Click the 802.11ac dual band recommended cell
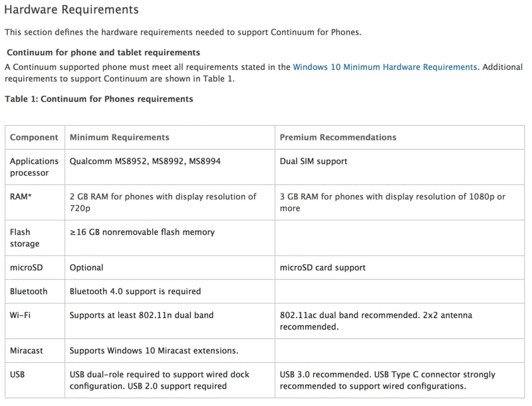This screenshot has width=532, height=406. coord(376,321)
